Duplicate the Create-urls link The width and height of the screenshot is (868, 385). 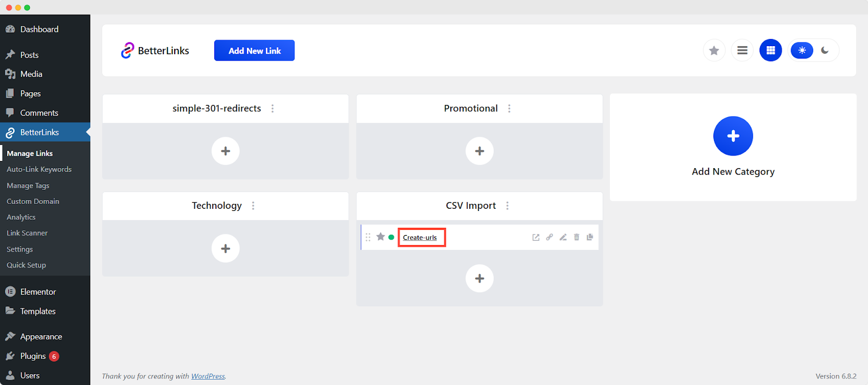(x=590, y=238)
